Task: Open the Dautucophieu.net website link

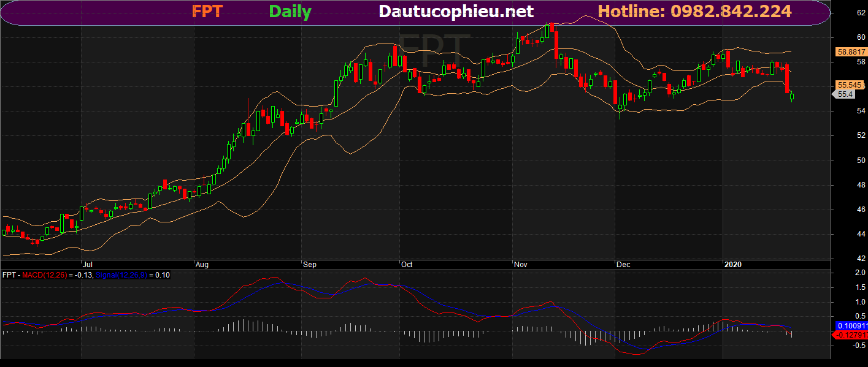Action: (456, 12)
